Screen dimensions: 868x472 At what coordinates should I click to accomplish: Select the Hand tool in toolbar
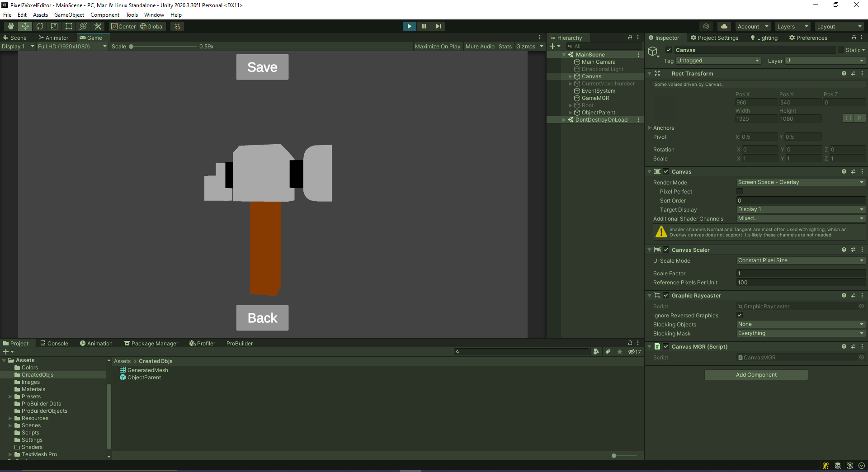point(11,26)
